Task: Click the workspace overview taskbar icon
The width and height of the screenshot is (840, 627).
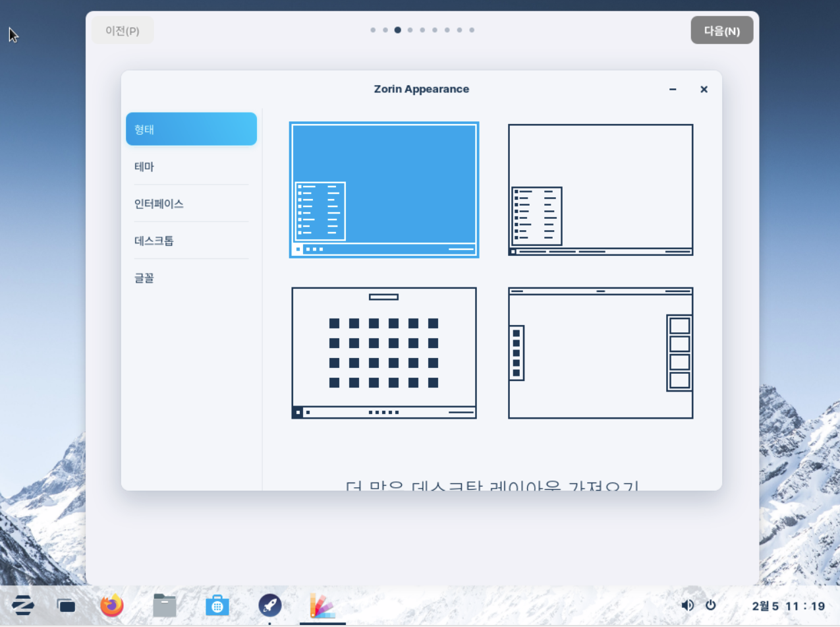Action: pos(66,605)
